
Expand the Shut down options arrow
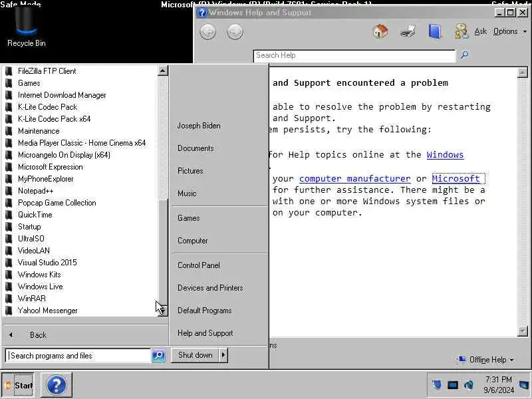point(223,355)
